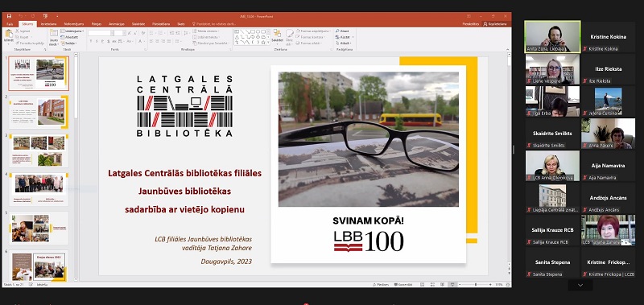This screenshot has width=644, height=305.
Task: Open the Atlasīt select dropdown
Action: coord(344,43)
